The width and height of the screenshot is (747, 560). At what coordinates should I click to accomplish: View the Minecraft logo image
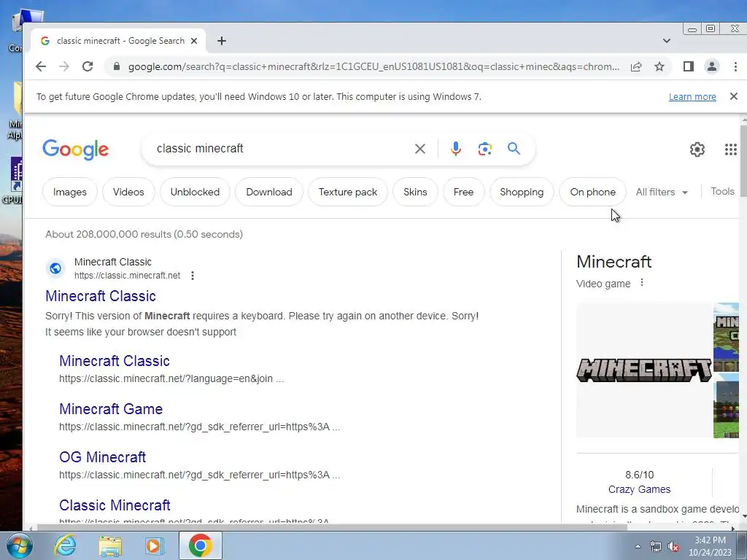click(643, 370)
